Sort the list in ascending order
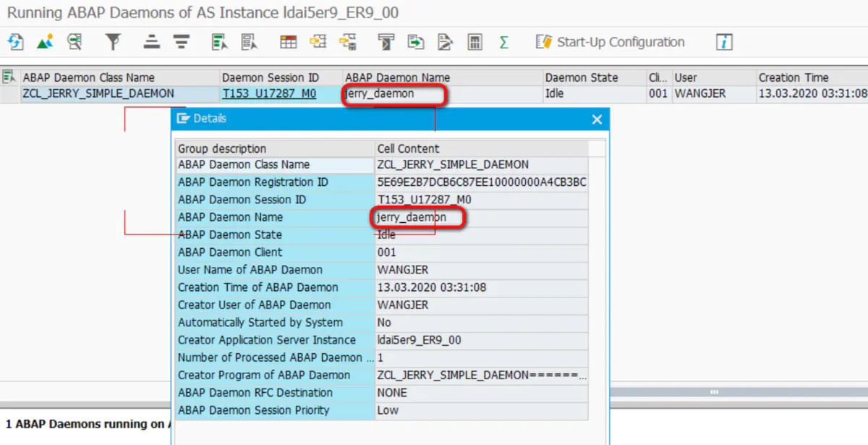The width and height of the screenshot is (868, 445). (x=151, y=42)
